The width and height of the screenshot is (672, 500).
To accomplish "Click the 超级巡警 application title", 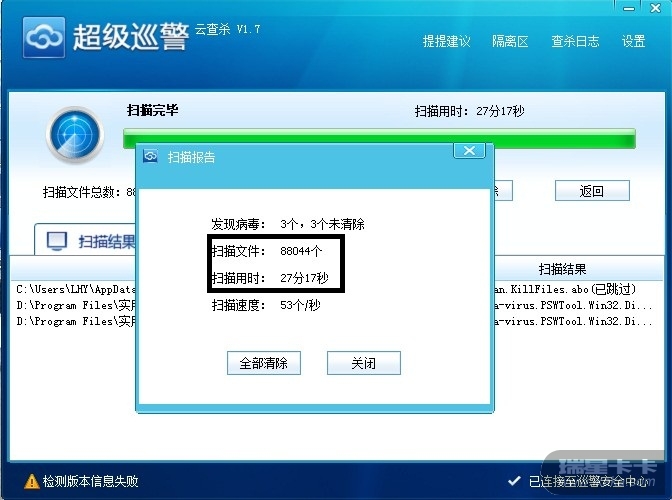I will click(131, 37).
